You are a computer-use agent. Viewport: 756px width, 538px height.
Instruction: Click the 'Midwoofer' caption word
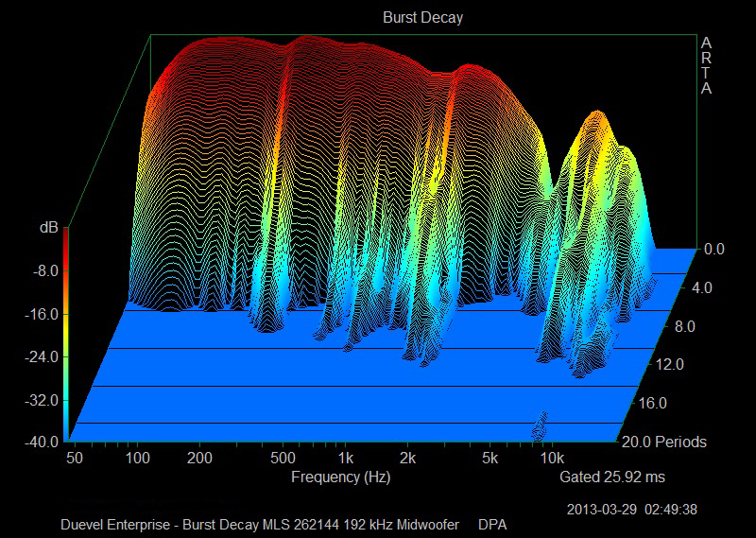tap(428, 525)
